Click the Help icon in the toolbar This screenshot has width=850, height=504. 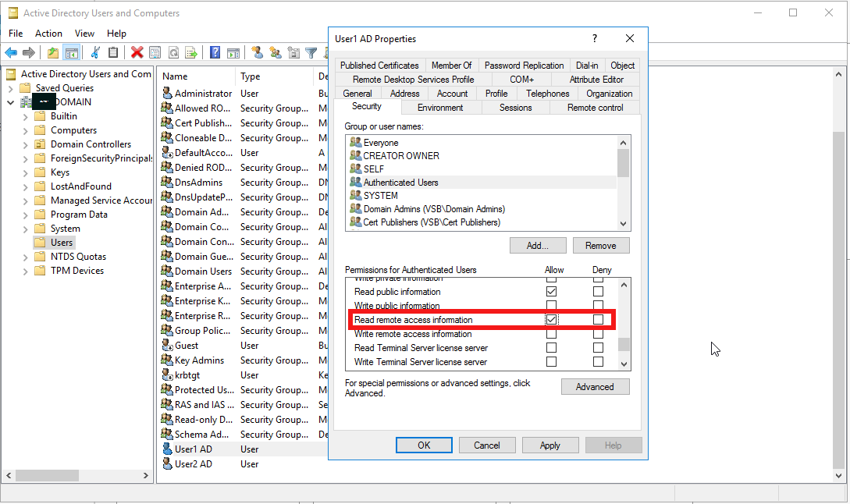pyautogui.click(x=215, y=52)
